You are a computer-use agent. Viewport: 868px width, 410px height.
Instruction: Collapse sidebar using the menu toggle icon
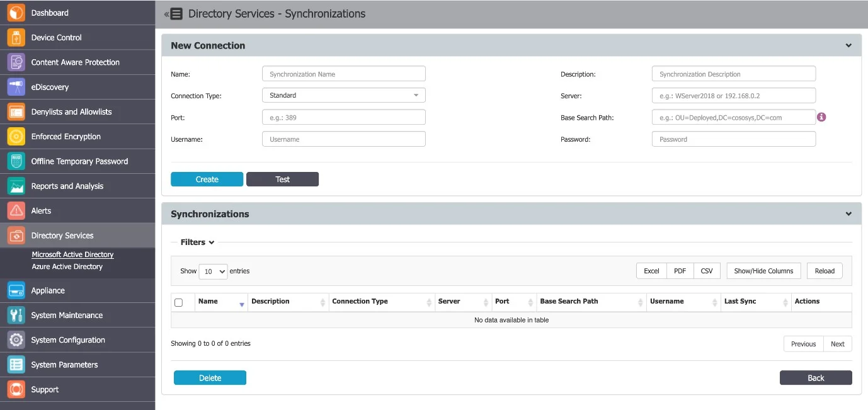[x=174, y=14]
